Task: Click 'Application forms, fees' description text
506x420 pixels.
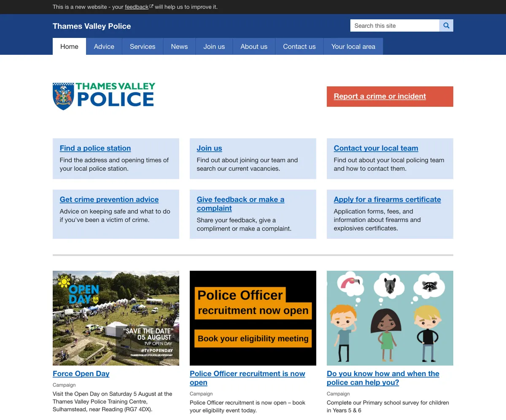Action: tap(377, 220)
